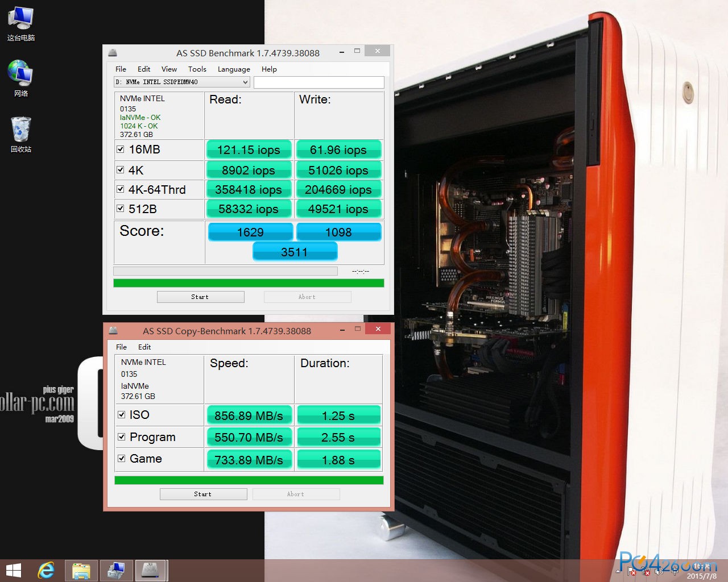The image size is (728, 582).
Task: Click the 4K-64Thrd read result 358418 iops
Action: click(x=249, y=190)
